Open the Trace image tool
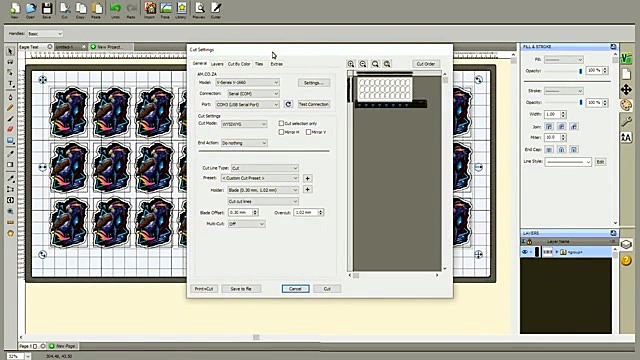 coord(165,10)
